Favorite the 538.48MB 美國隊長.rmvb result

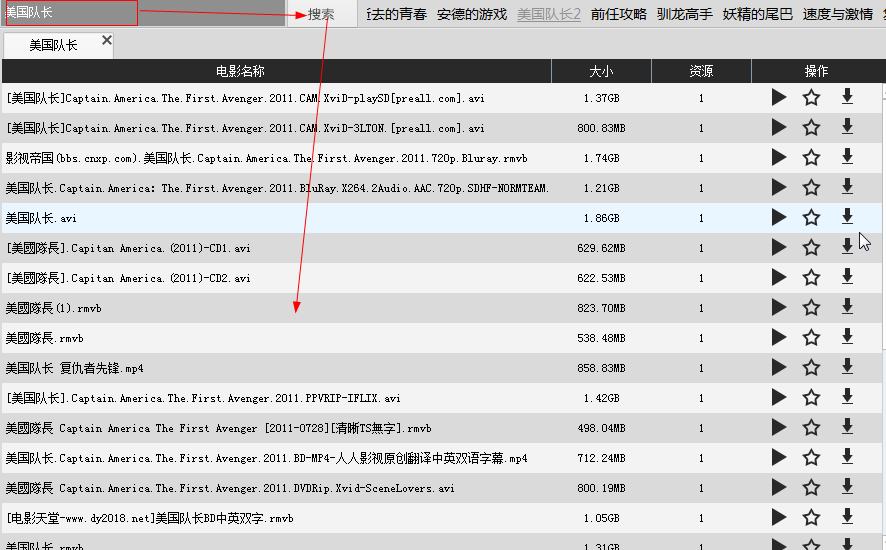[811, 337]
